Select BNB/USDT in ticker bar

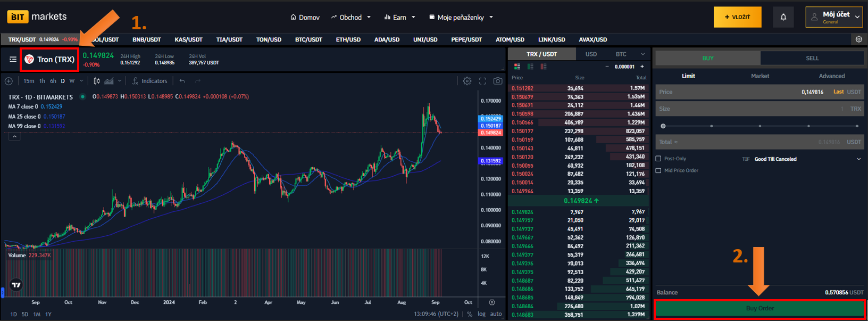tap(146, 39)
